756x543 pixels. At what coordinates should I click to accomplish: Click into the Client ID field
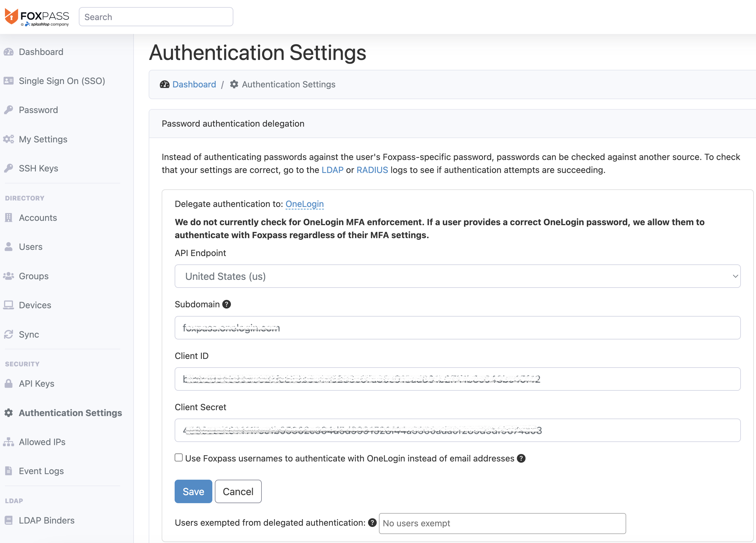pos(458,379)
